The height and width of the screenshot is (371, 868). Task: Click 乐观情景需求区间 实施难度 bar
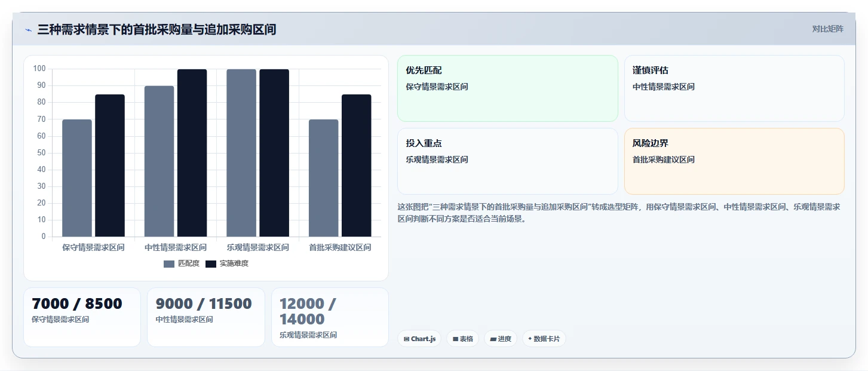click(x=274, y=153)
